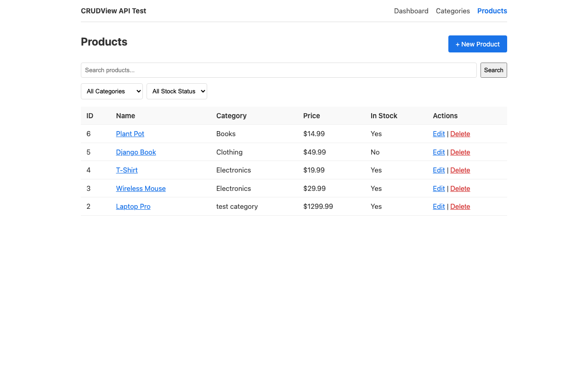The height and width of the screenshot is (368, 588).
Task: Click the Search button
Action: pos(493,70)
